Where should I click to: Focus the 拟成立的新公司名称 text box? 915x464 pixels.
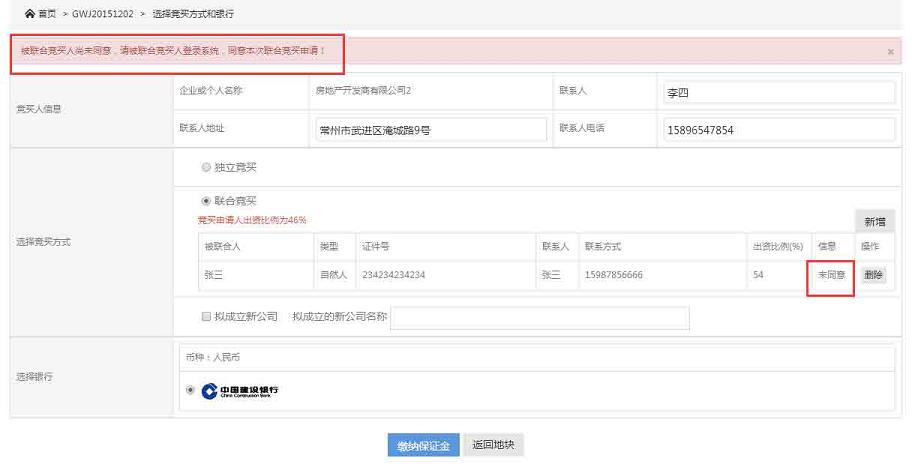(540, 318)
